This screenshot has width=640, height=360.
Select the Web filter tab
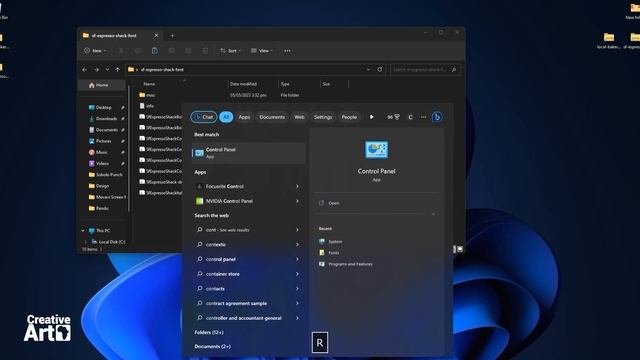tap(299, 117)
